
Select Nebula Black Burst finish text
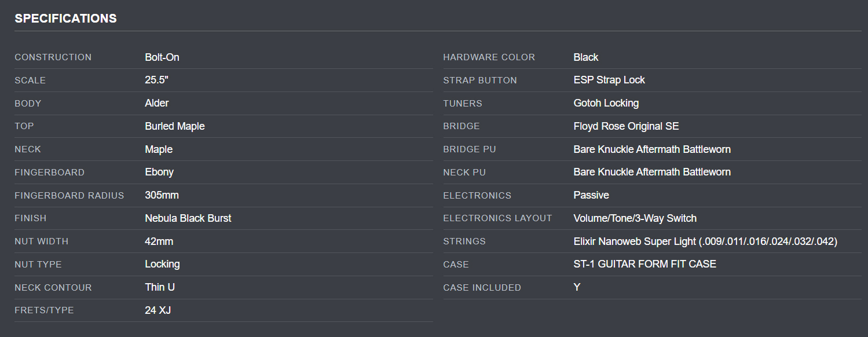click(x=188, y=218)
